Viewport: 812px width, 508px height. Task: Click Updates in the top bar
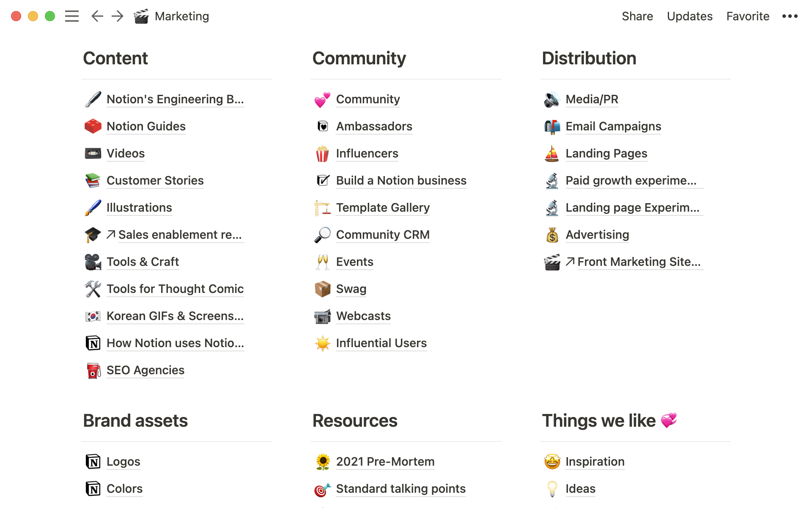689,16
